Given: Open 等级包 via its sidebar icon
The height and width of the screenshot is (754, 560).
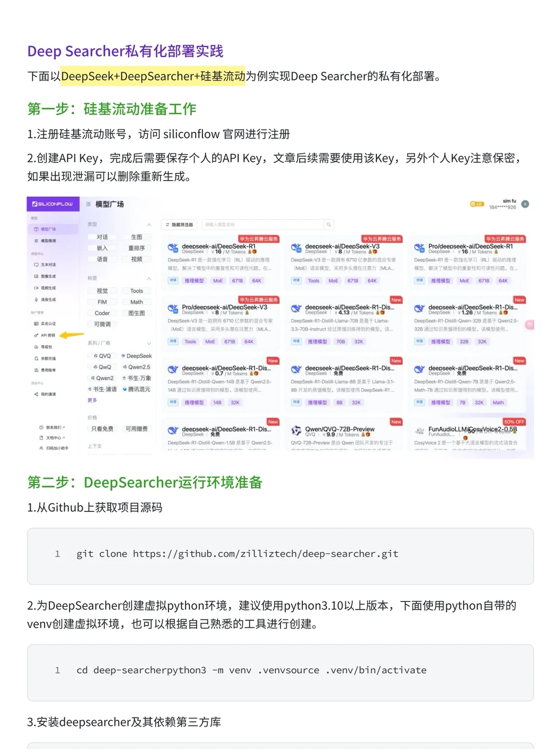Looking at the screenshot, I should [x=36, y=347].
